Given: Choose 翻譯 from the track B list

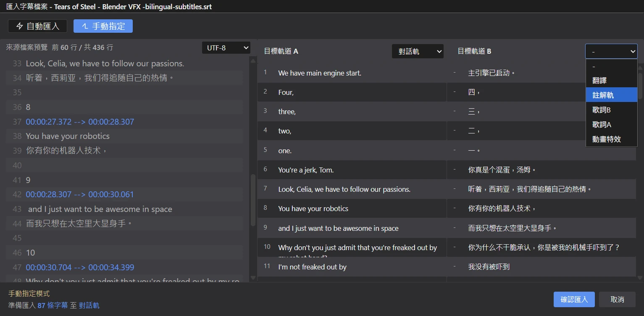Looking at the screenshot, I should [x=612, y=81].
